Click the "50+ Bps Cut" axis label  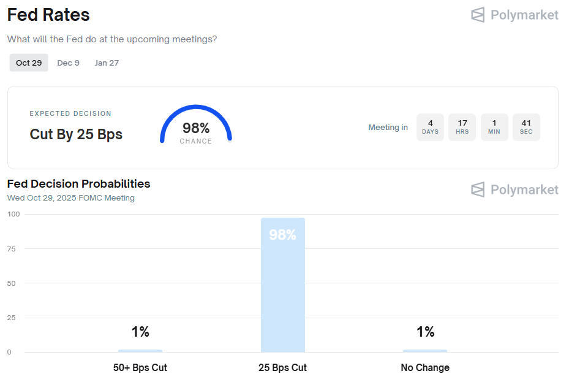tap(140, 368)
